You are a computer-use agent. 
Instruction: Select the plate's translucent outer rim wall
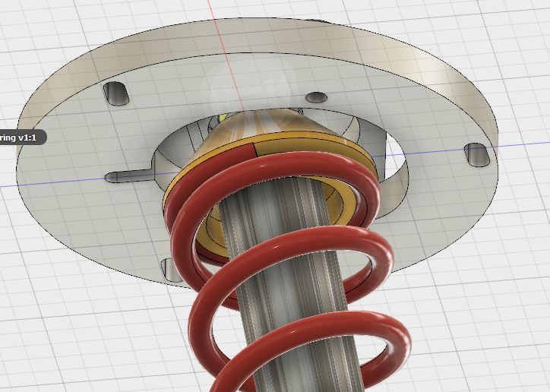[x=425, y=61]
